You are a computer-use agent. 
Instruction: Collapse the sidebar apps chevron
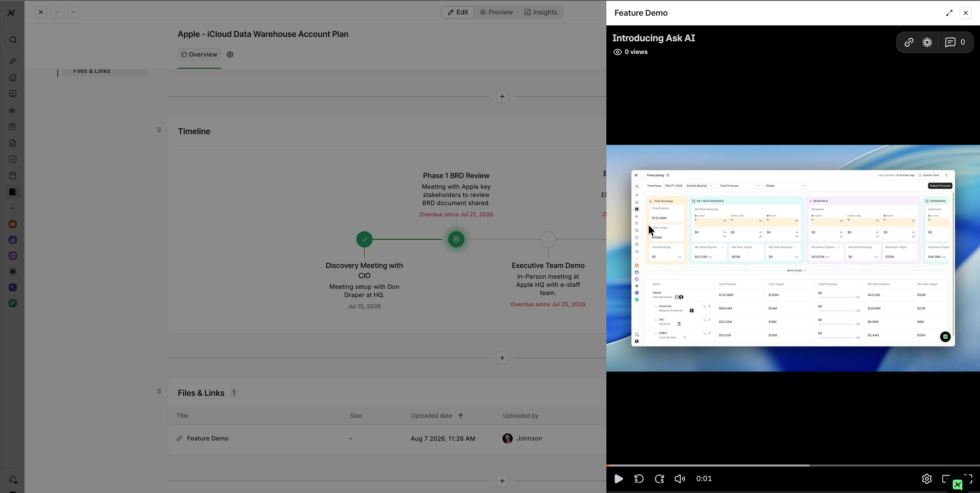(x=13, y=208)
